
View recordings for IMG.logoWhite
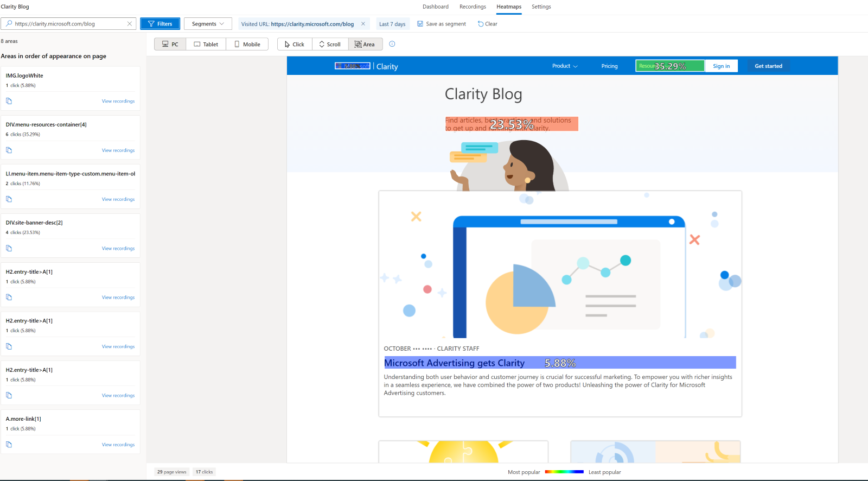118,102
